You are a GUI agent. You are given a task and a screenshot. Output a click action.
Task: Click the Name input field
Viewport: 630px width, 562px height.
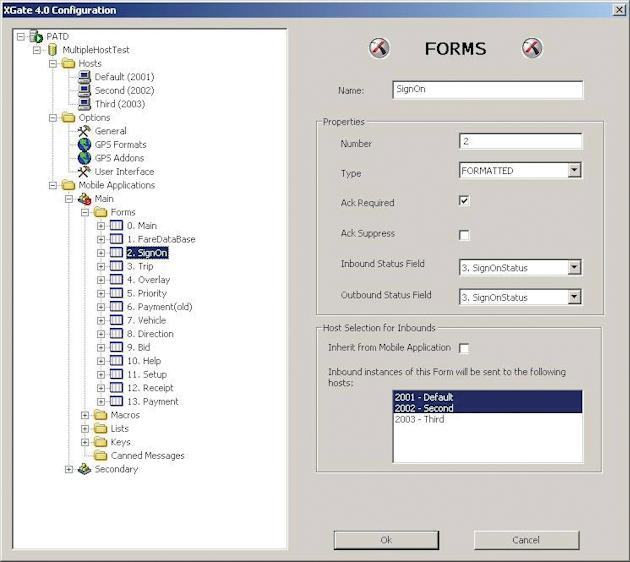(486, 90)
